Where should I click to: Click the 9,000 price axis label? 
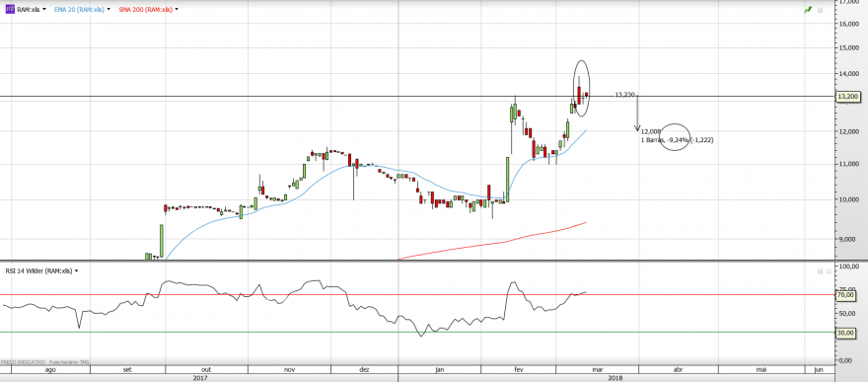tap(846, 239)
